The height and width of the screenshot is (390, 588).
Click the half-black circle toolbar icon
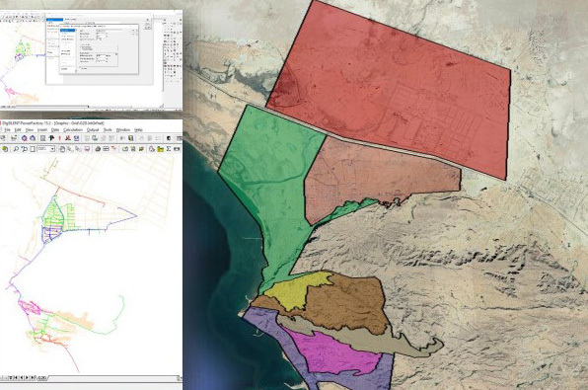[x=169, y=138]
